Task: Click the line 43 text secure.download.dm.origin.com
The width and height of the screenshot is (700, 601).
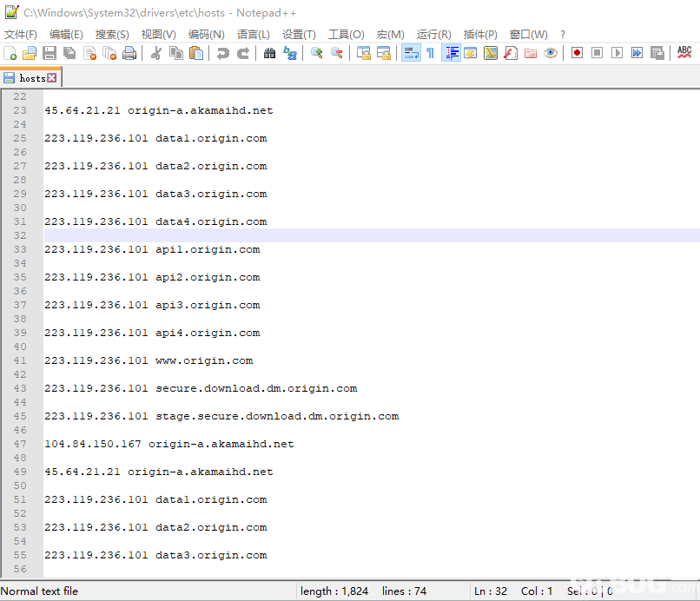Action: pyautogui.click(x=256, y=388)
